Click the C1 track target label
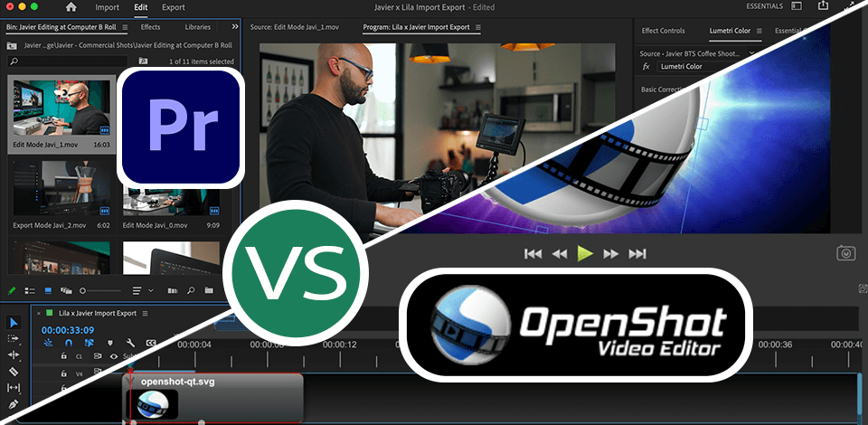 [80, 356]
